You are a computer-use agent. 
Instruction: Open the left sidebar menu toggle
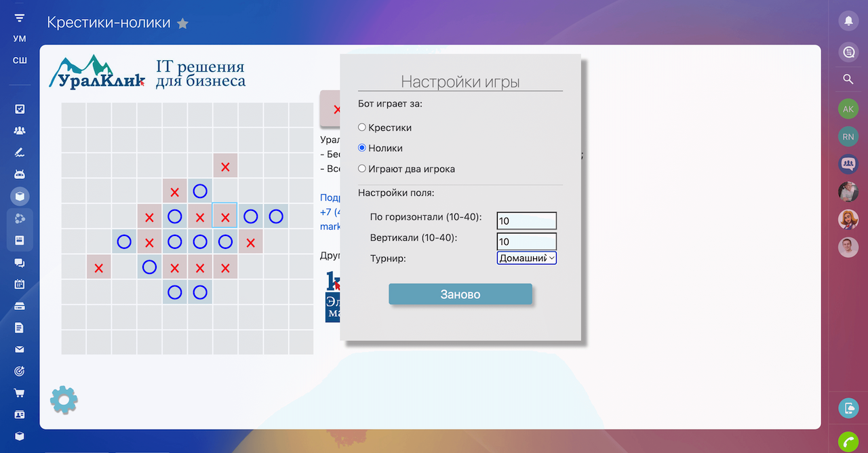[20, 18]
